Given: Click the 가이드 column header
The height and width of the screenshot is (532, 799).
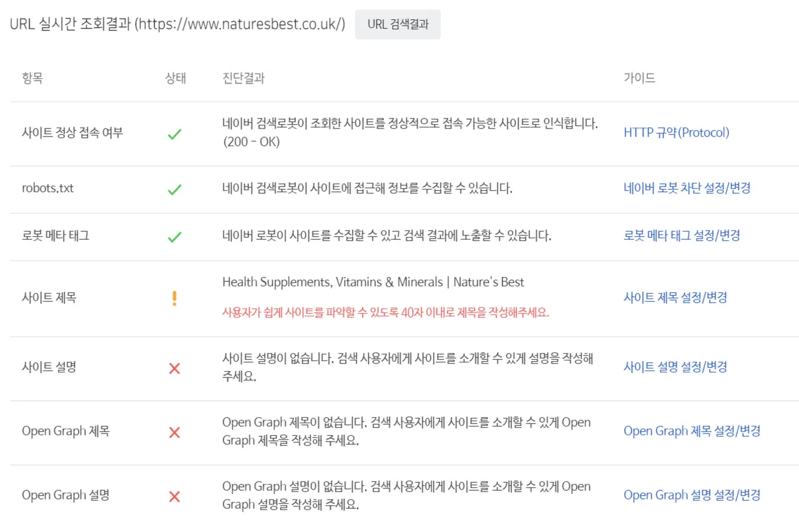Looking at the screenshot, I should (x=639, y=78).
